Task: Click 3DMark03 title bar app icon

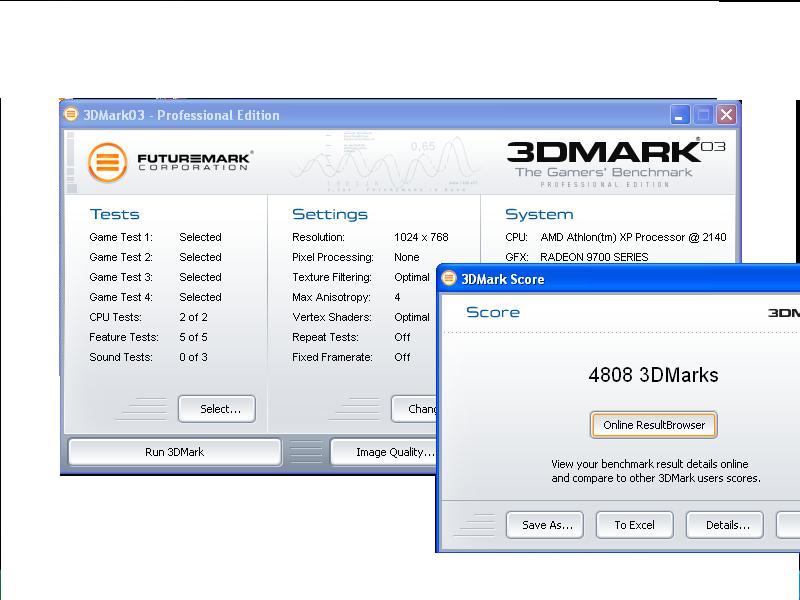Action: (x=71, y=114)
